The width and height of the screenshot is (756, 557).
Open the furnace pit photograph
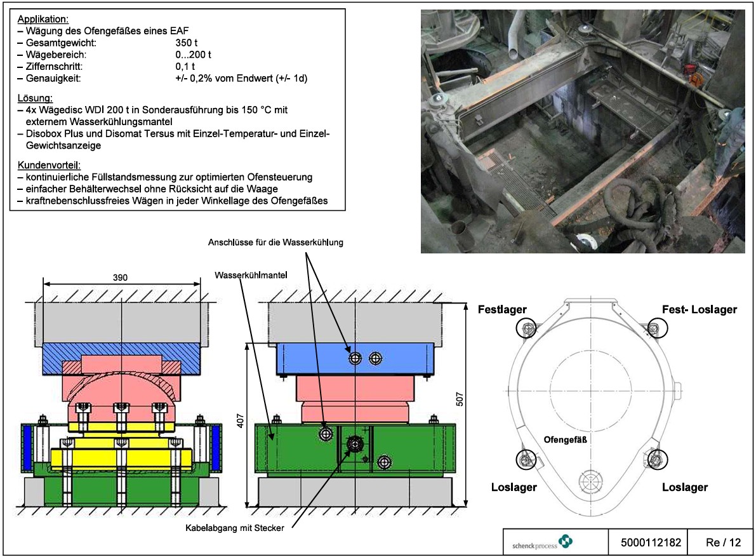point(582,131)
